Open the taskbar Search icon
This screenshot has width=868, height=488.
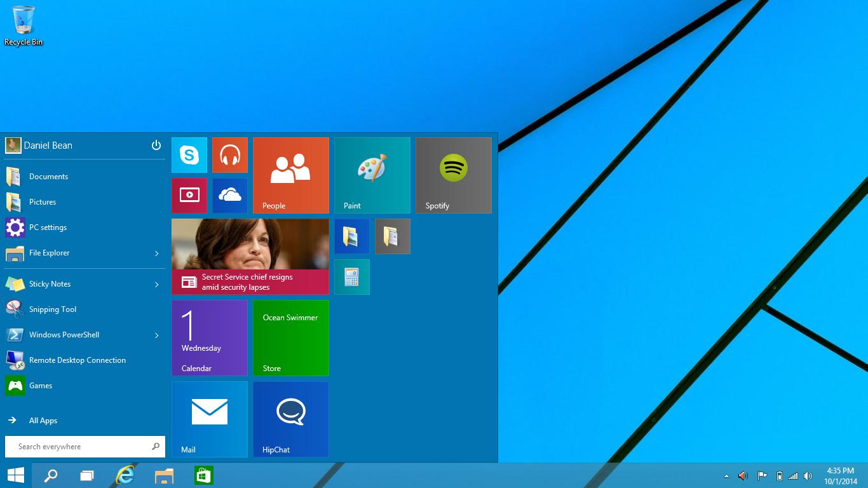click(51, 475)
